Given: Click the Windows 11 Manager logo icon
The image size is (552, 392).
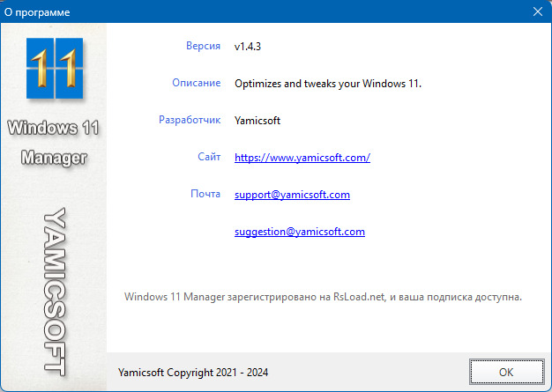Looking at the screenshot, I should pos(53,69).
